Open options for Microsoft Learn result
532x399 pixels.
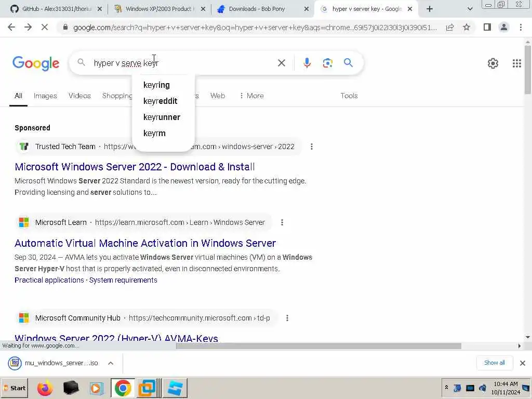click(x=282, y=222)
